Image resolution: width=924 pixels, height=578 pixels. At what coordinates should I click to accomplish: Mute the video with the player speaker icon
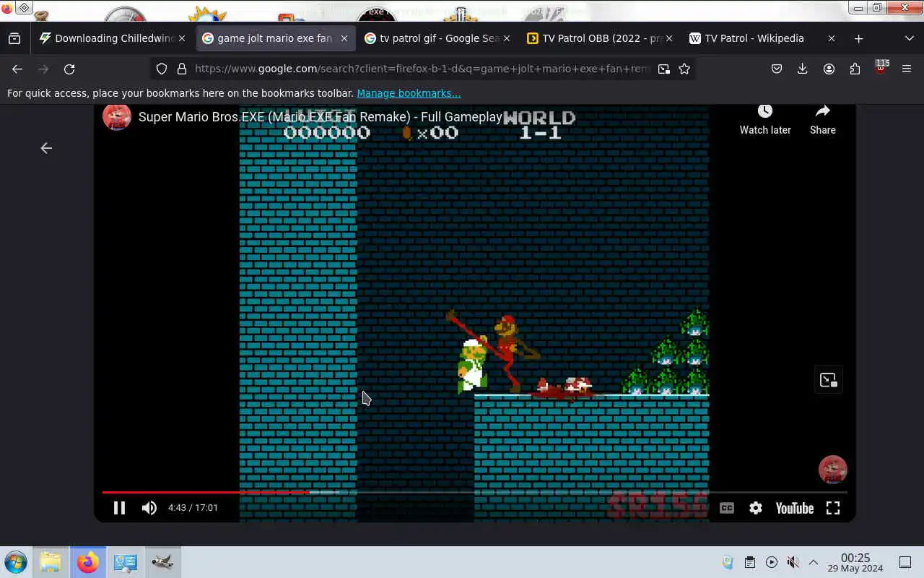(149, 508)
